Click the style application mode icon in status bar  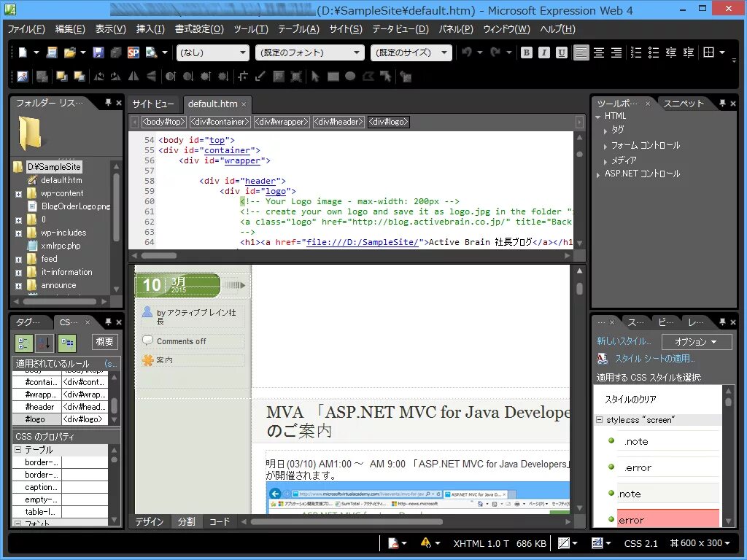click(597, 542)
